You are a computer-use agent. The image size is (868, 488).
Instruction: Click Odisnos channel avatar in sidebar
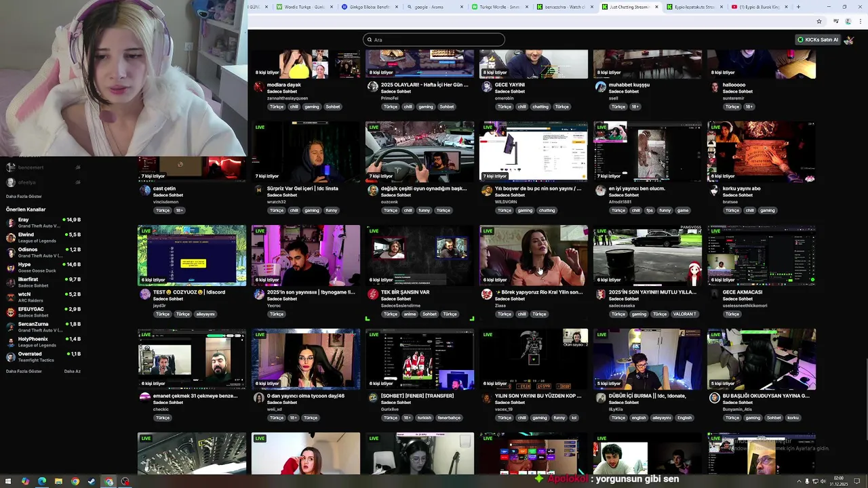point(11,253)
